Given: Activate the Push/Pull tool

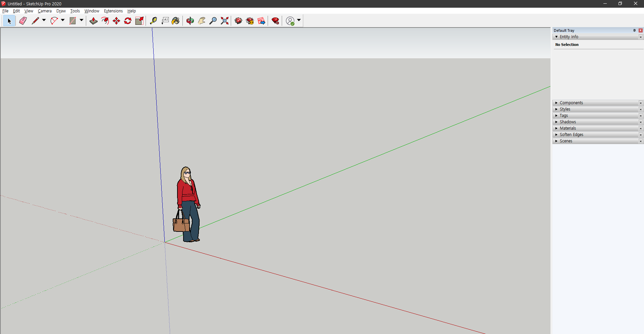Looking at the screenshot, I should [x=94, y=21].
